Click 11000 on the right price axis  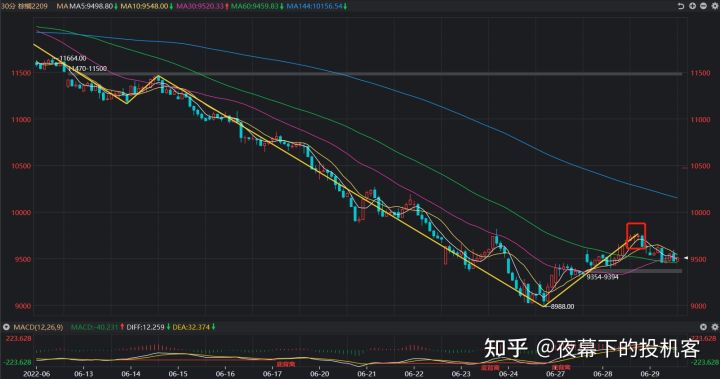pos(700,119)
